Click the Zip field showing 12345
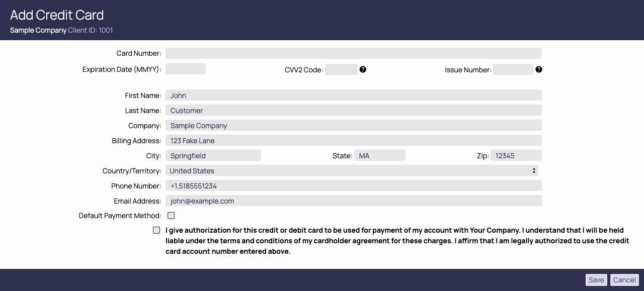 pos(516,156)
